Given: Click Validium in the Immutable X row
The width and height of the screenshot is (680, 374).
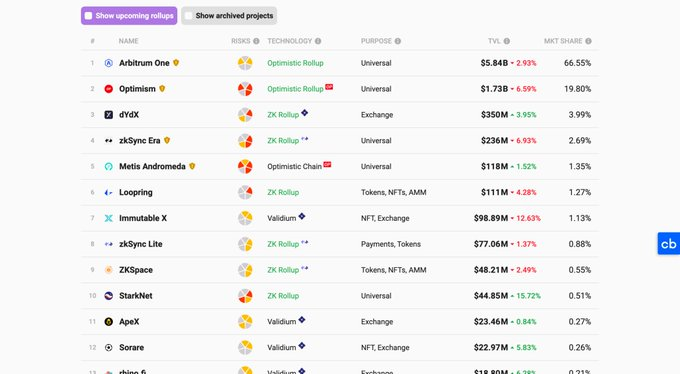Looking at the screenshot, I should click(x=281, y=218).
